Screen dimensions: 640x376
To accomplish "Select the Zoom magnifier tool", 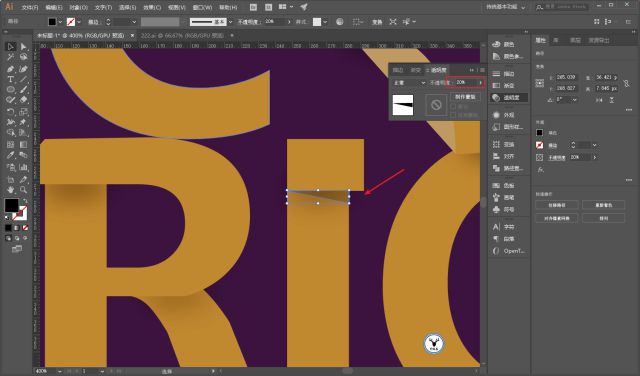I will click(x=23, y=190).
